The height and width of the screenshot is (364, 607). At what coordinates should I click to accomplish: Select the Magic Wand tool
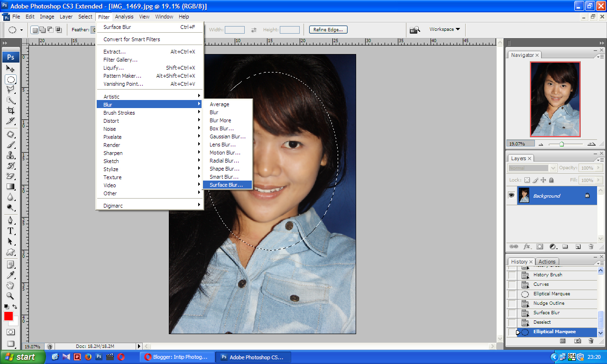coord(10,100)
